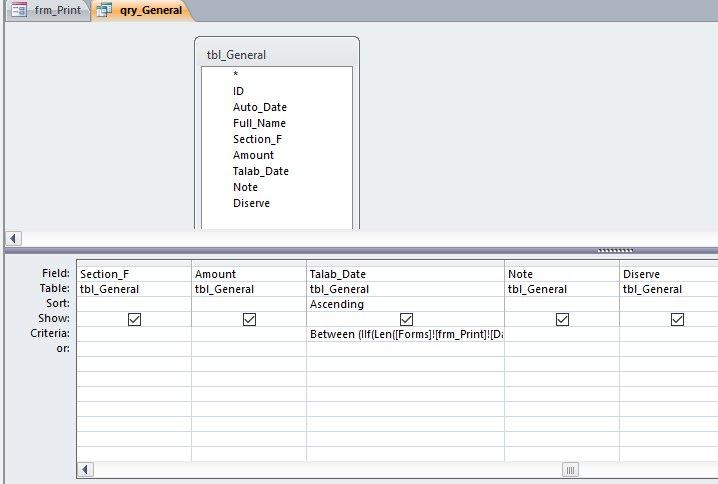
Task: Click the left arrow of the grid scrollbar
Action: point(85,469)
